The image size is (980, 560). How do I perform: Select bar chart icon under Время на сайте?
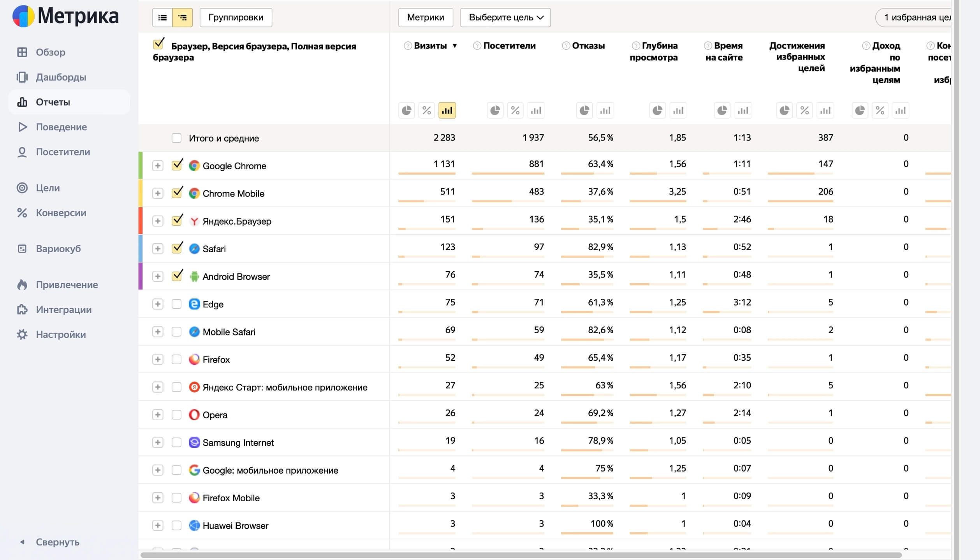(x=743, y=111)
